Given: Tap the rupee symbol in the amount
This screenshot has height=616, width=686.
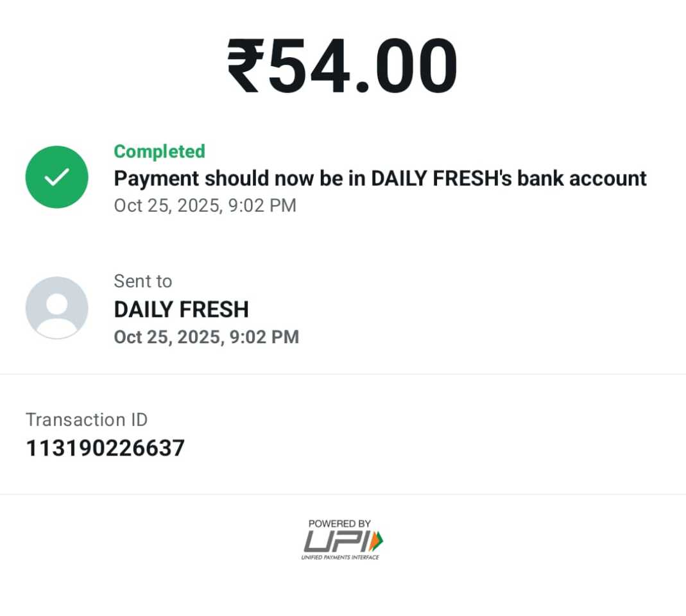Looking at the screenshot, I should (245, 67).
